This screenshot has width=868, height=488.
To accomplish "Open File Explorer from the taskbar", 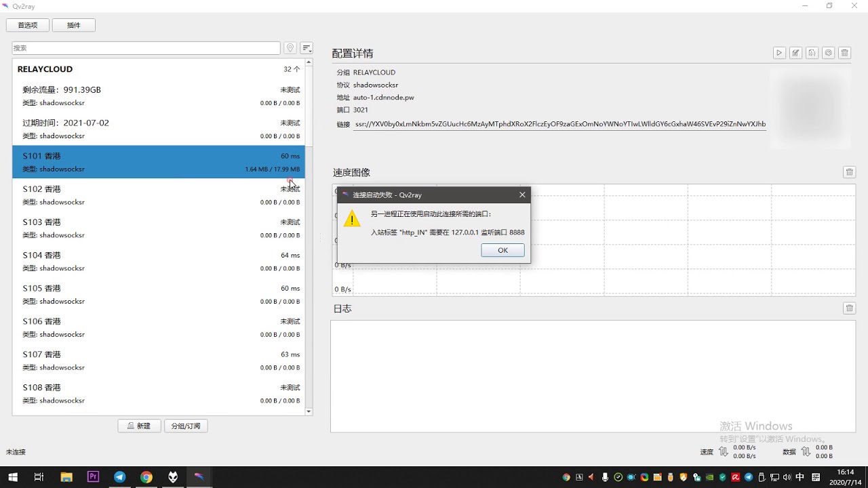I will 66,477.
